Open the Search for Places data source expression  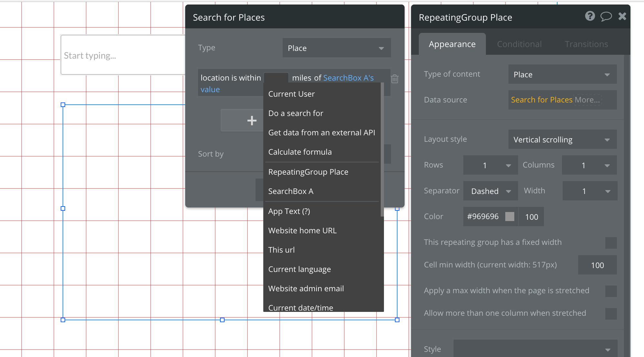point(541,100)
